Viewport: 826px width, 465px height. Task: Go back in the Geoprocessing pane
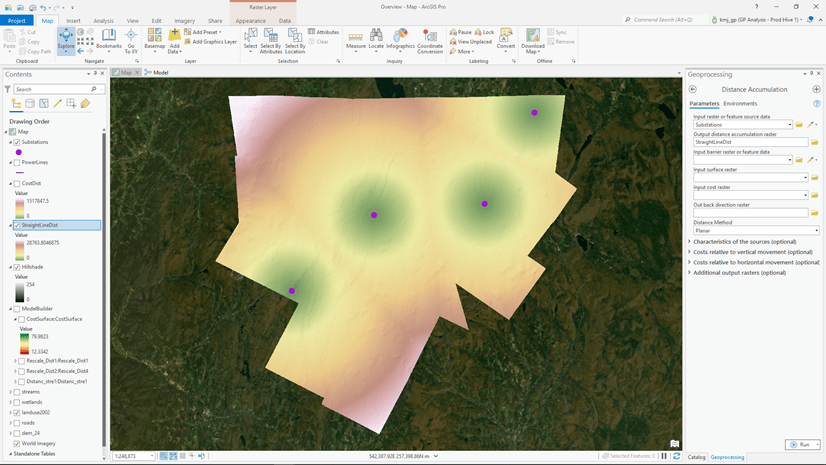tap(693, 90)
